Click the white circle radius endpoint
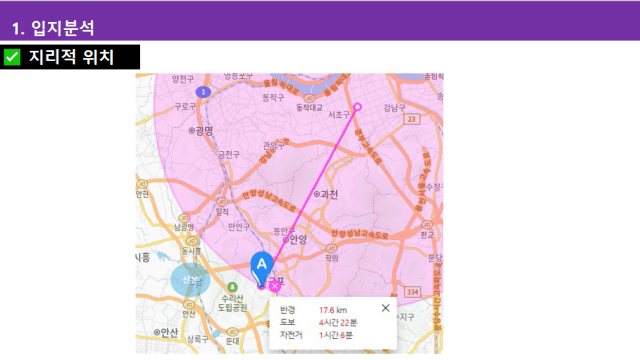 point(357,107)
